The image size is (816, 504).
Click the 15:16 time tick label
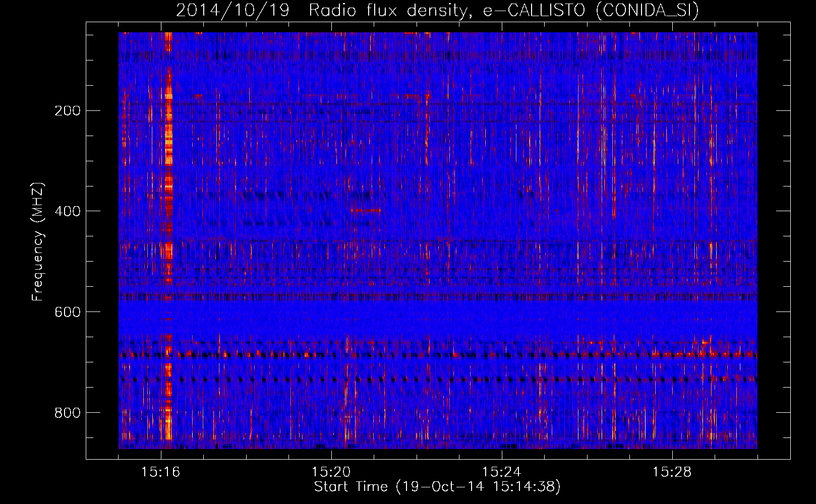161,472
